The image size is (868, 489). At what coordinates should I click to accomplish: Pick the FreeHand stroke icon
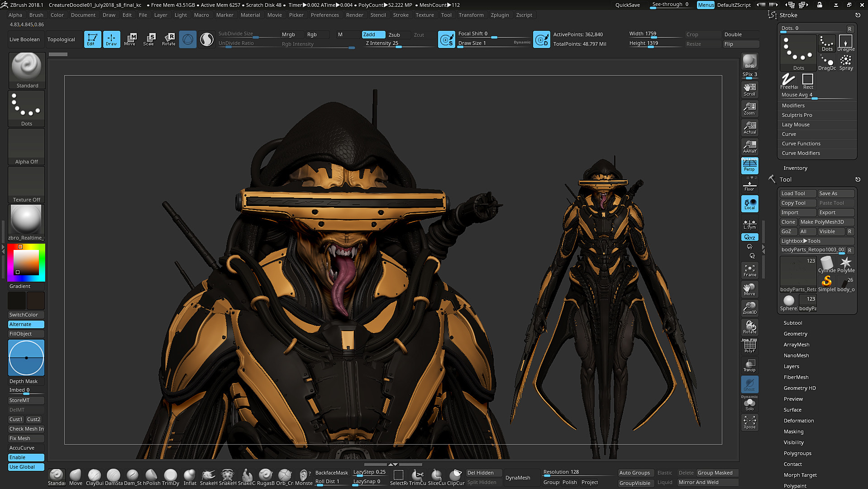point(789,81)
